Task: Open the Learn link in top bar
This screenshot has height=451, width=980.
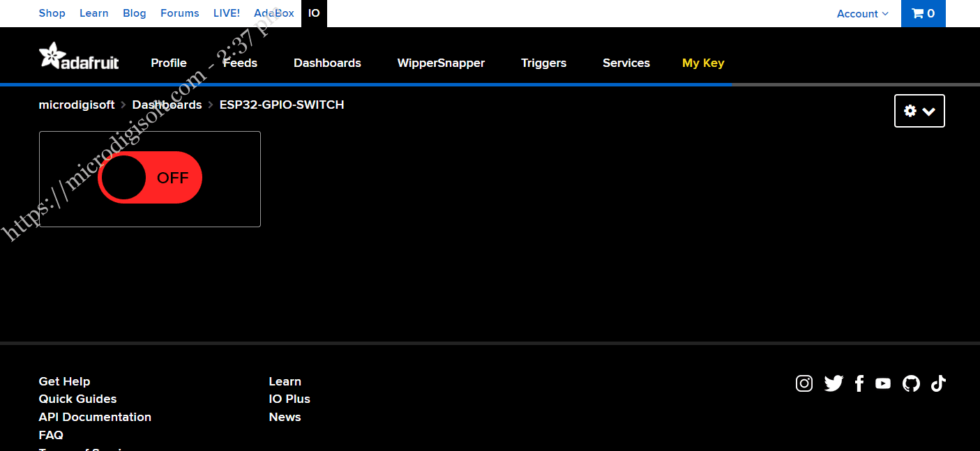Action: (94, 13)
